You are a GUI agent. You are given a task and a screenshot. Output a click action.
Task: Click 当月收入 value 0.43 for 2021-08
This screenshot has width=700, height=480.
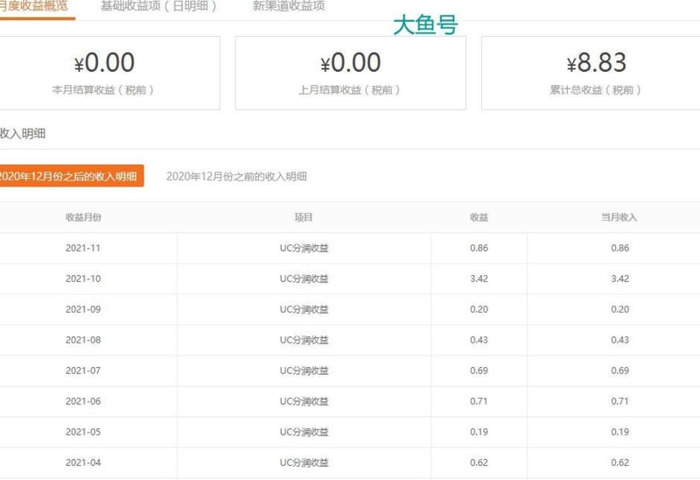[x=620, y=340]
